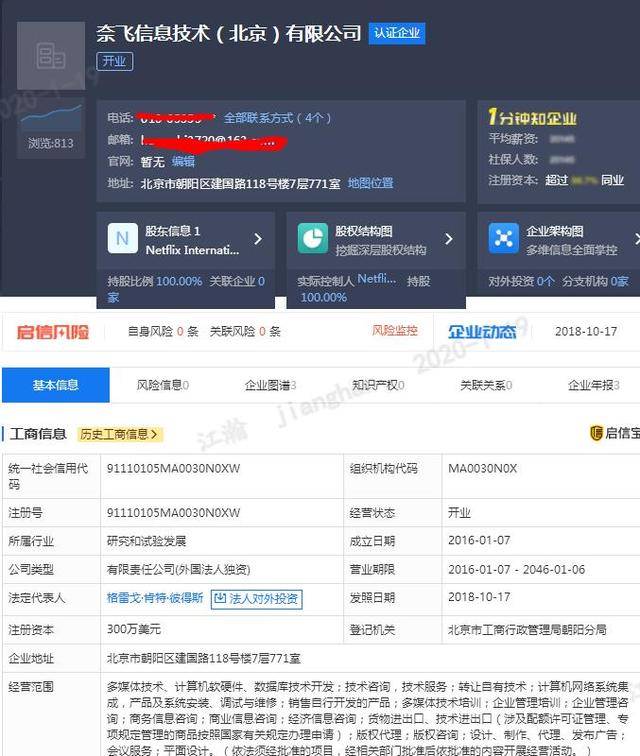Open 全部联系方式 (4个) link

click(277, 118)
